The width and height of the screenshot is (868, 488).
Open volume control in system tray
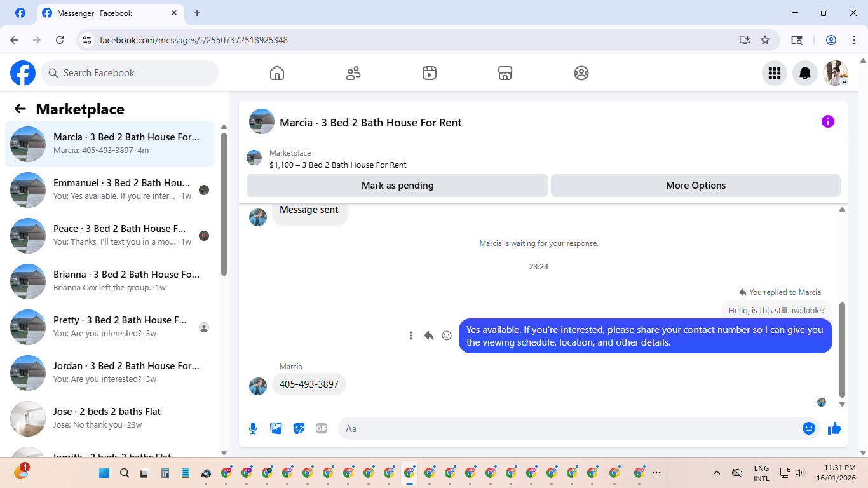[x=800, y=473]
